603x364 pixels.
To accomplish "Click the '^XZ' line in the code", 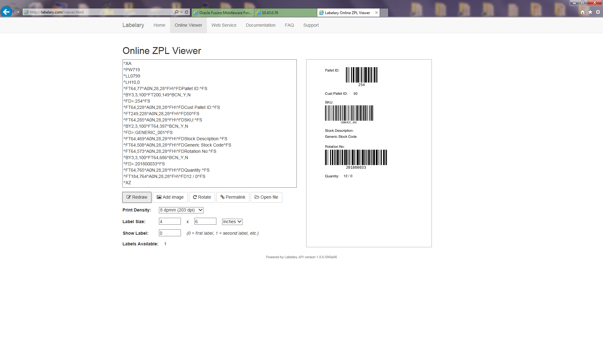I will pos(127,183).
